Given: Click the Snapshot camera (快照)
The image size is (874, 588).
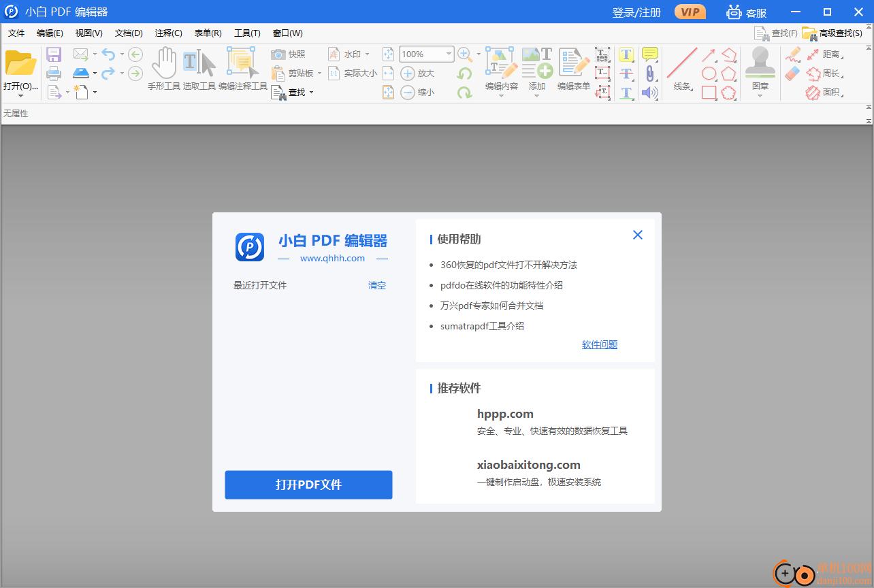Looking at the screenshot, I should click(289, 54).
